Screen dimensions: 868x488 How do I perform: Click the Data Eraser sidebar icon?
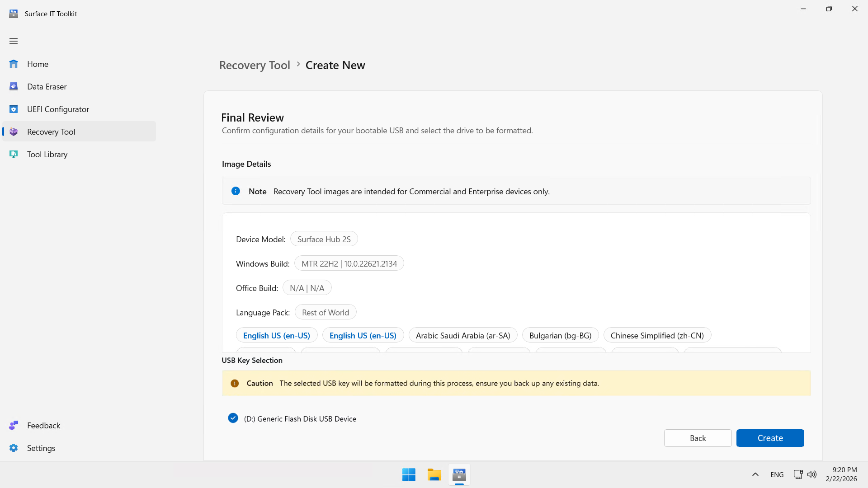pos(14,87)
